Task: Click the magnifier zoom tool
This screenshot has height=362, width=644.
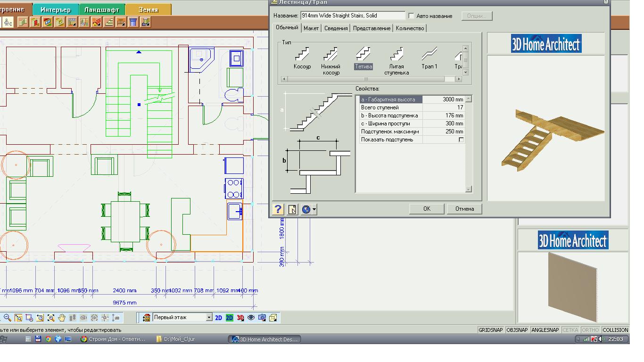Action: tap(8, 318)
